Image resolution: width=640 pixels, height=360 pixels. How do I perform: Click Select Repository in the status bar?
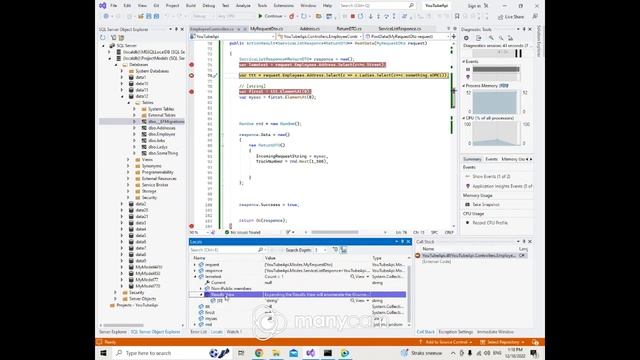pyautogui.click(x=502, y=342)
